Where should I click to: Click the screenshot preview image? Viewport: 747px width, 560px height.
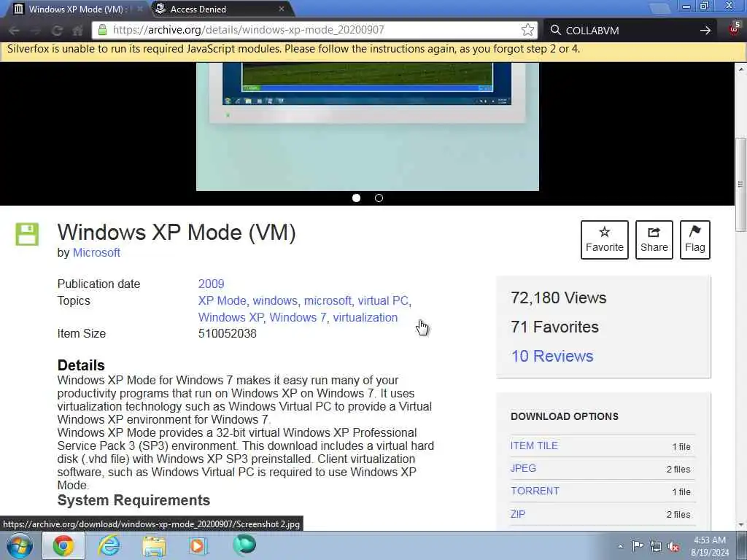pos(368,127)
